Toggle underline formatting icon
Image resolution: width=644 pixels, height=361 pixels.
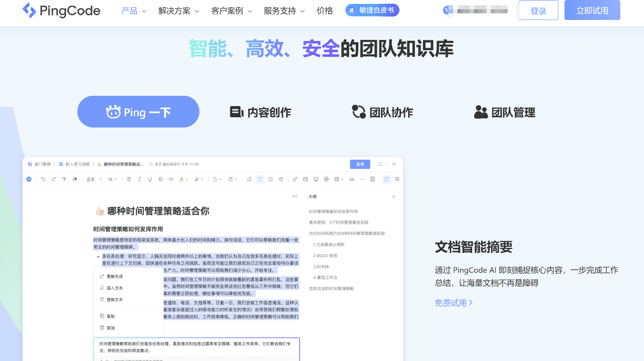(150, 179)
